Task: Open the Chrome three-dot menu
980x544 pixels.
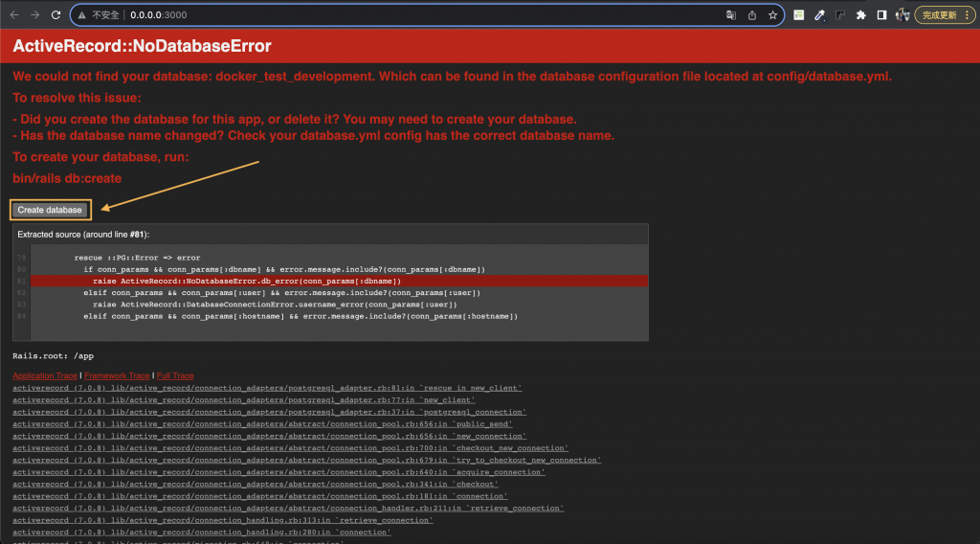Action: pos(967,15)
